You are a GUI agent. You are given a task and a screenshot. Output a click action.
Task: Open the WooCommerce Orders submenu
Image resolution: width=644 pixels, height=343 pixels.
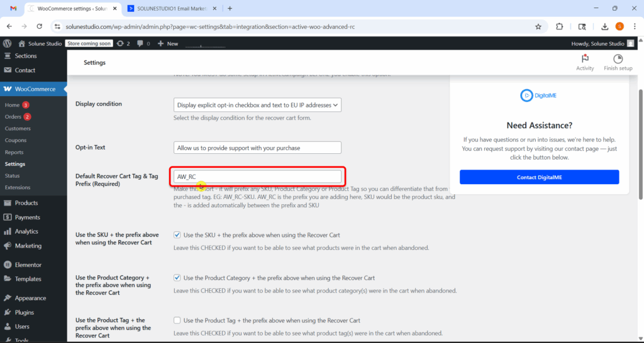coord(13,117)
